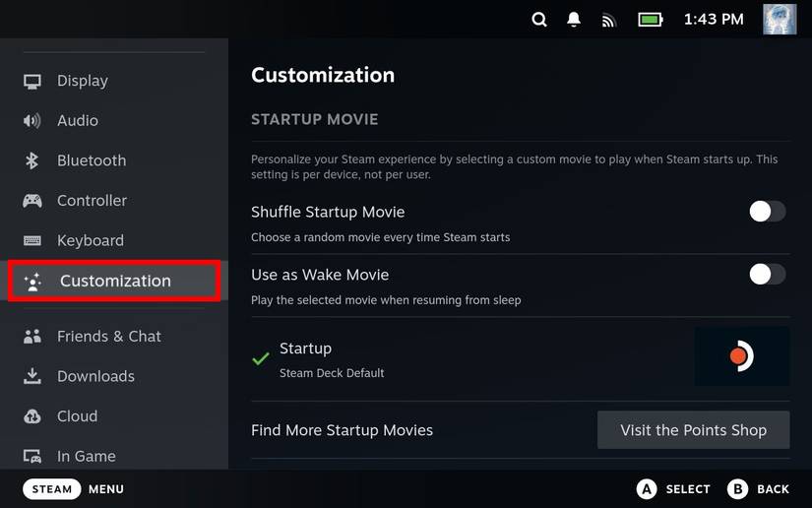This screenshot has width=812, height=508.
Task: Click the Bluetooth icon in sidebar
Action: (x=32, y=160)
